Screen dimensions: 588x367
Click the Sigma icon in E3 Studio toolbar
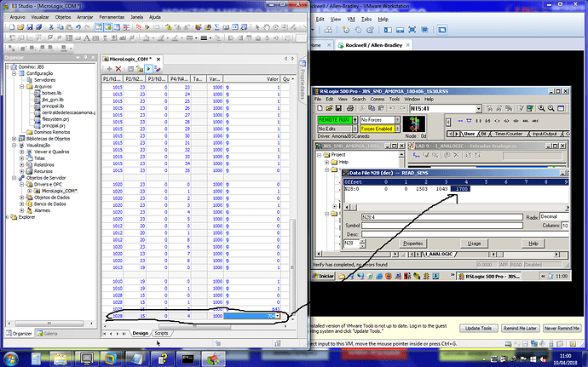(x=216, y=27)
